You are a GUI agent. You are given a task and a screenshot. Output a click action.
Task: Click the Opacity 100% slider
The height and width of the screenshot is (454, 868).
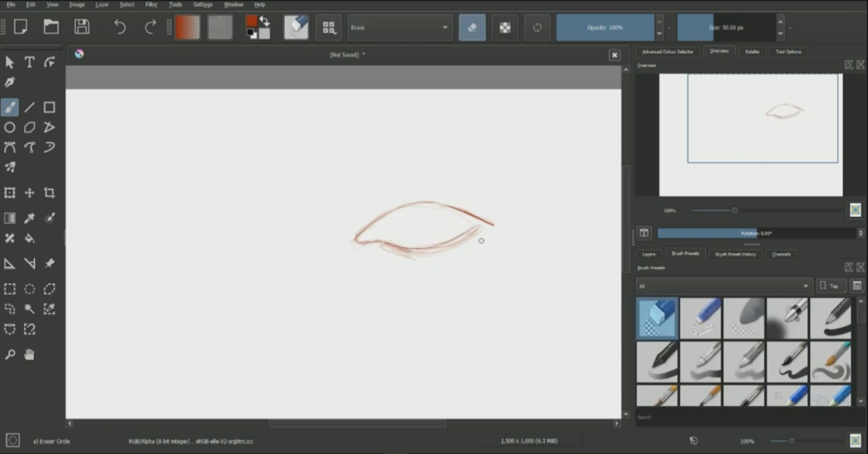pos(605,27)
